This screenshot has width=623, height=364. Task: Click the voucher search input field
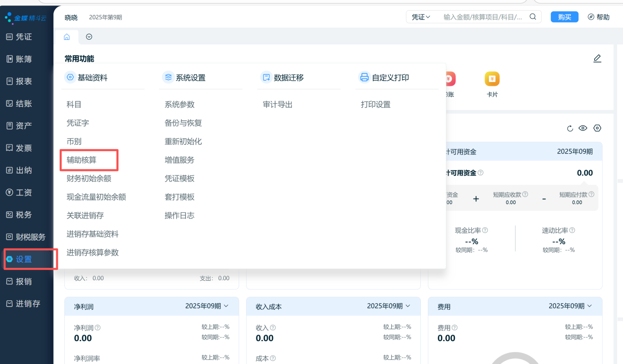coord(482,17)
